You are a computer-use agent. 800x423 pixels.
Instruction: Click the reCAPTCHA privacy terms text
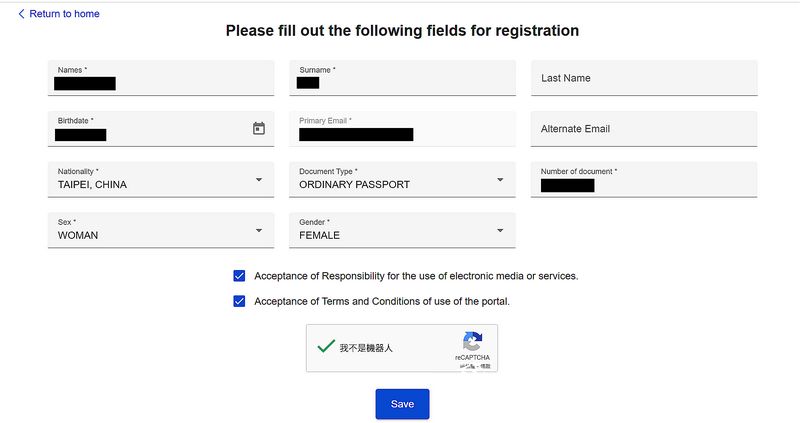(475, 366)
